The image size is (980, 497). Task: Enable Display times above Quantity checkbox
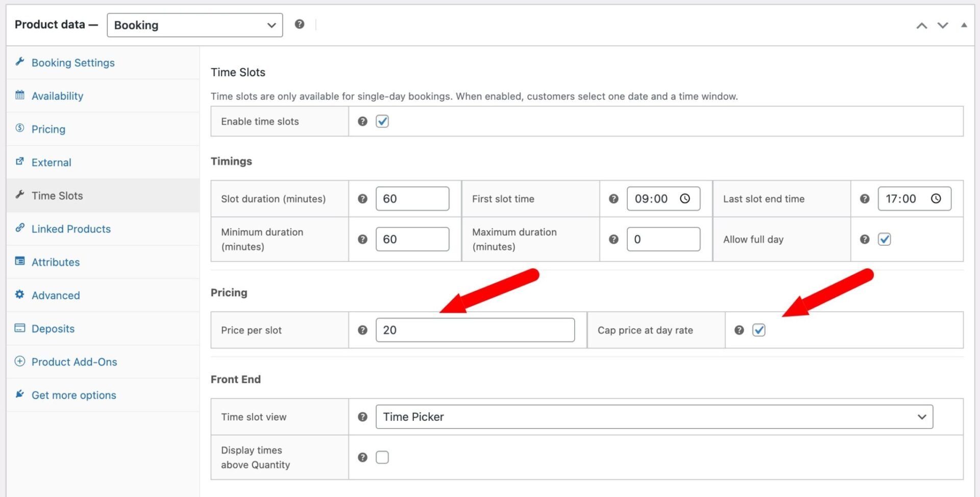(x=382, y=457)
